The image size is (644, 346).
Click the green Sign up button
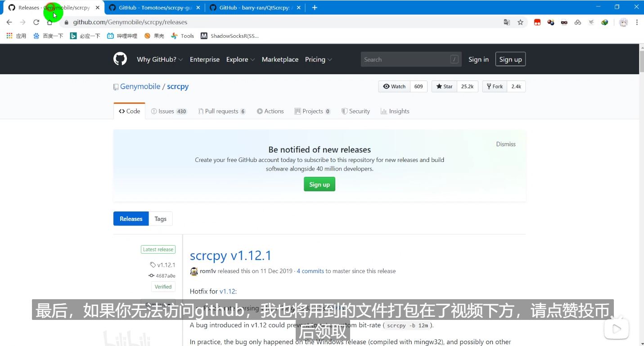point(319,184)
